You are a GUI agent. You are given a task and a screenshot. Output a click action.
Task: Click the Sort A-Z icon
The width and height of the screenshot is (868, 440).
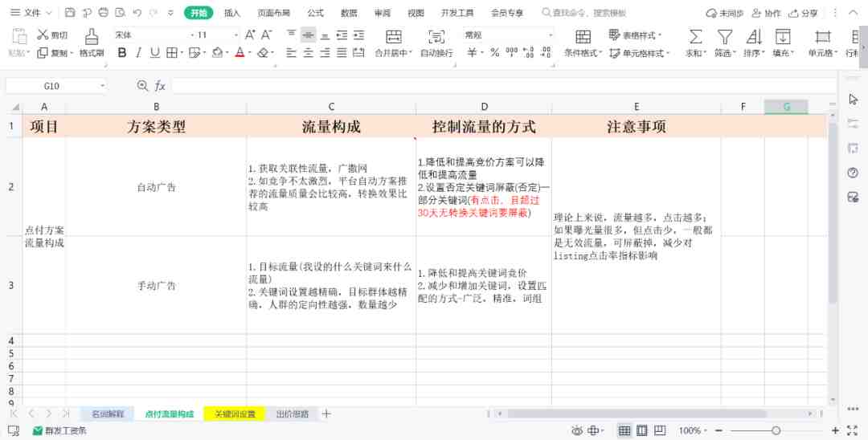pyautogui.click(x=753, y=37)
